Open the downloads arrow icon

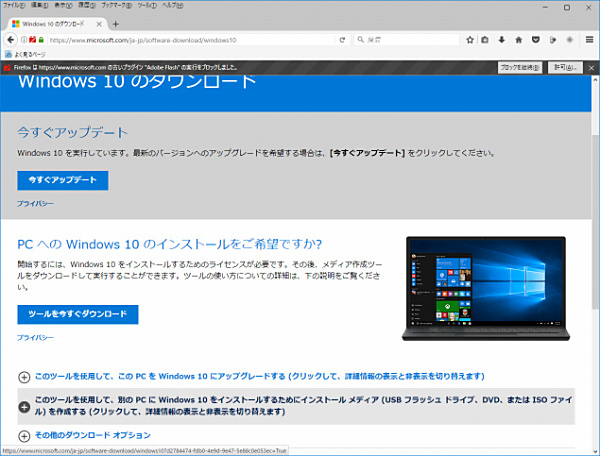pyautogui.click(x=502, y=40)
